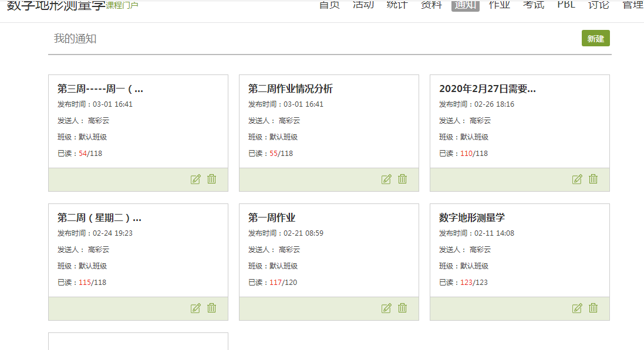Delete the 第二周作业情况分析 notification
The height and width of the screenshot is (350, 644).
pos(402,179)
